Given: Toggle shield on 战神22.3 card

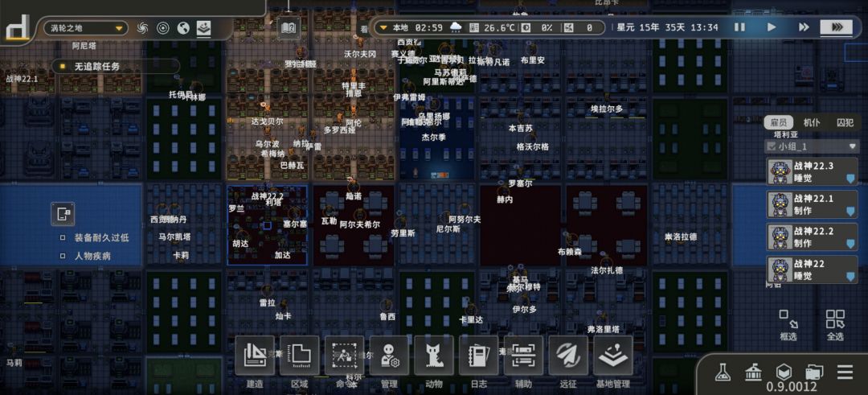Looking at the screenshot, I should (x=850, y=179).
